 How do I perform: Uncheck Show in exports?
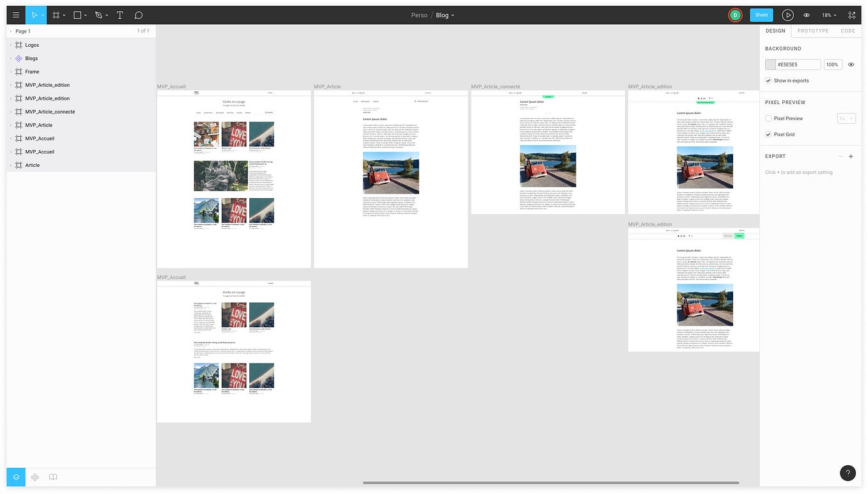[x=768, y=81]
